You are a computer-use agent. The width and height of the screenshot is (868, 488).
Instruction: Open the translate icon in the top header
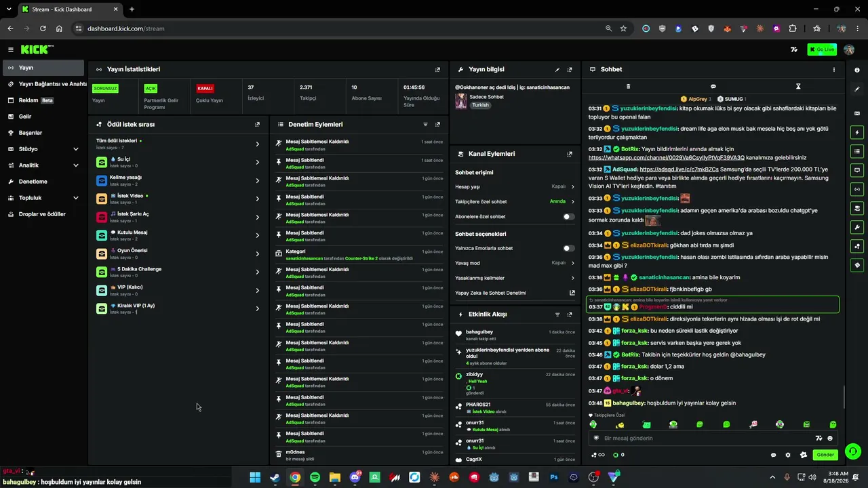[794, 49]
